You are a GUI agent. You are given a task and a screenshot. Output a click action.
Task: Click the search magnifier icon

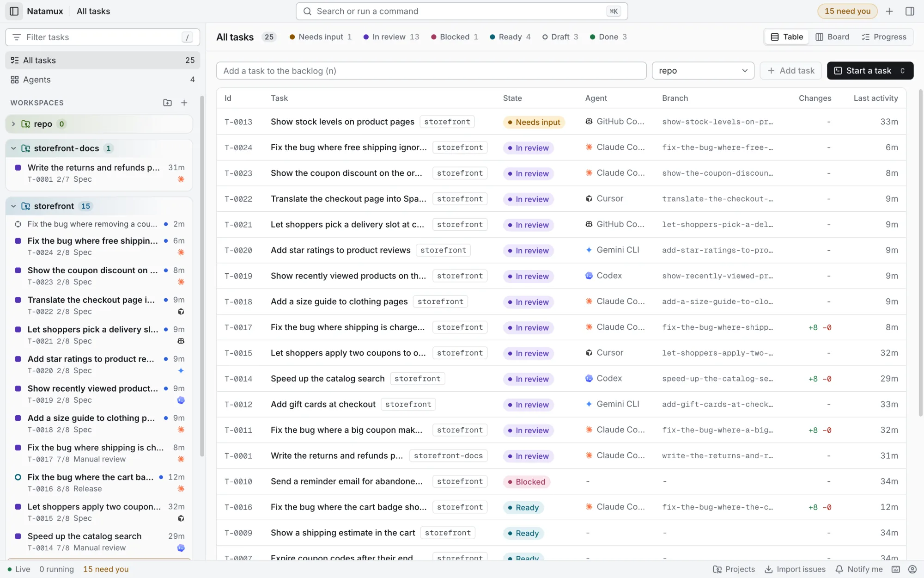point(307,11)
